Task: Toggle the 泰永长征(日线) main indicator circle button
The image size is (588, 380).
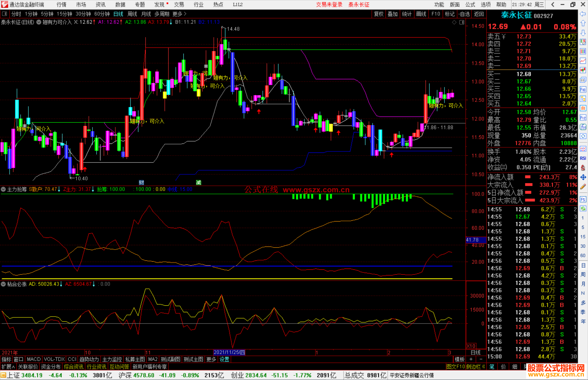Action: pos(39,22)
